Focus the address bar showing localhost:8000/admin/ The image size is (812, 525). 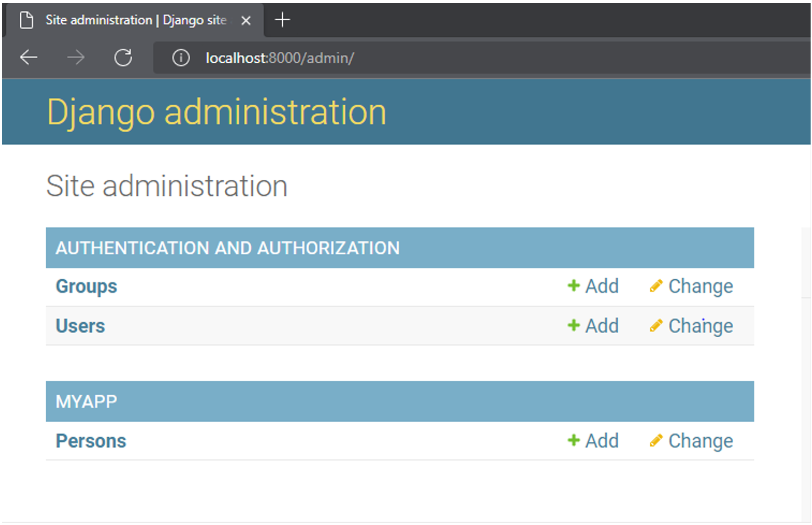pos(424,58)
